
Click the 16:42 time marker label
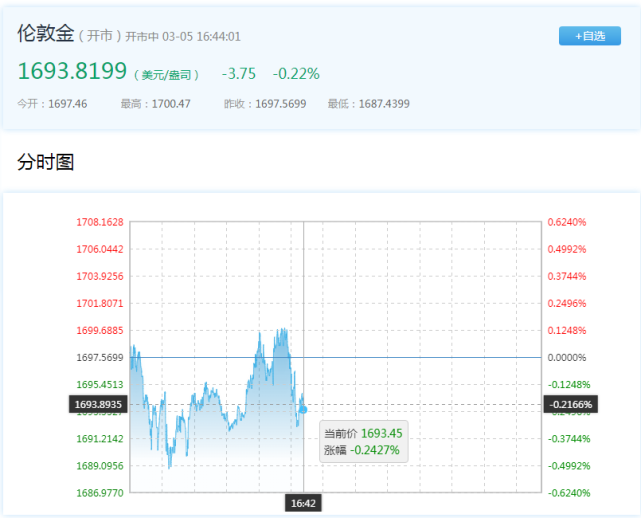tap(303, 503)
